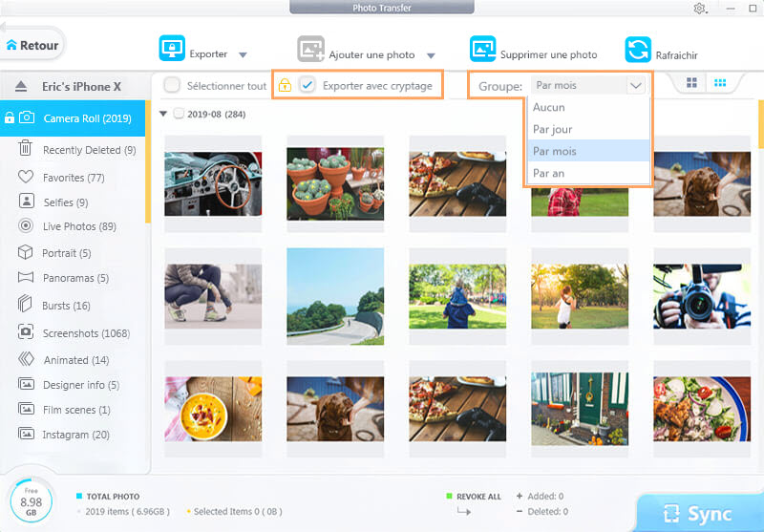Click the Rafraichir refresh icon
Screen dimensions: 764x532
pyautogui.click(x=637, y=49)
